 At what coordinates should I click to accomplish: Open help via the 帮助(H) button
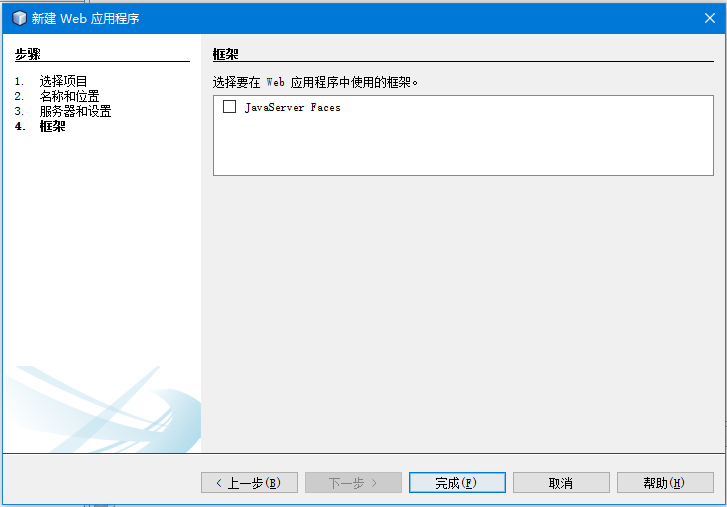click(x=664, y=483)
